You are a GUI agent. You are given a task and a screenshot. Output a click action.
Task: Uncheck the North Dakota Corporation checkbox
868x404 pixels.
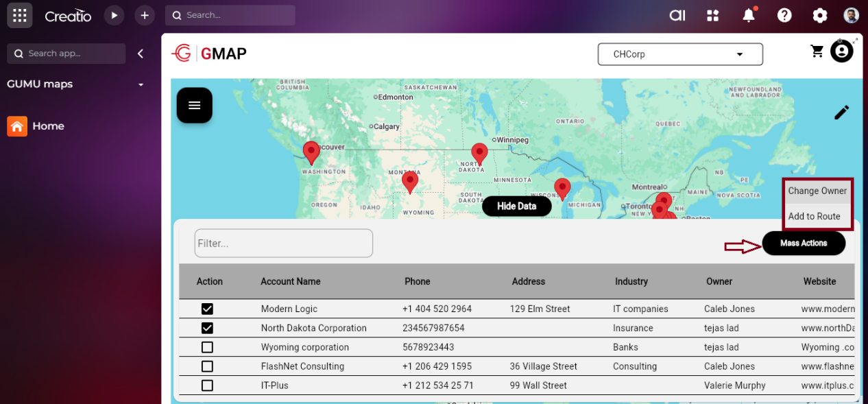(207, 328)
